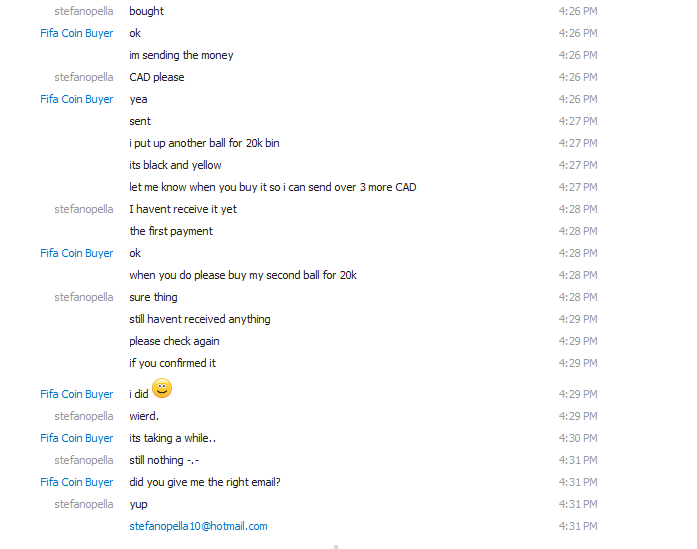
Task: Click the 'its black and yellow' message
Action: click(x=175, y=165)
